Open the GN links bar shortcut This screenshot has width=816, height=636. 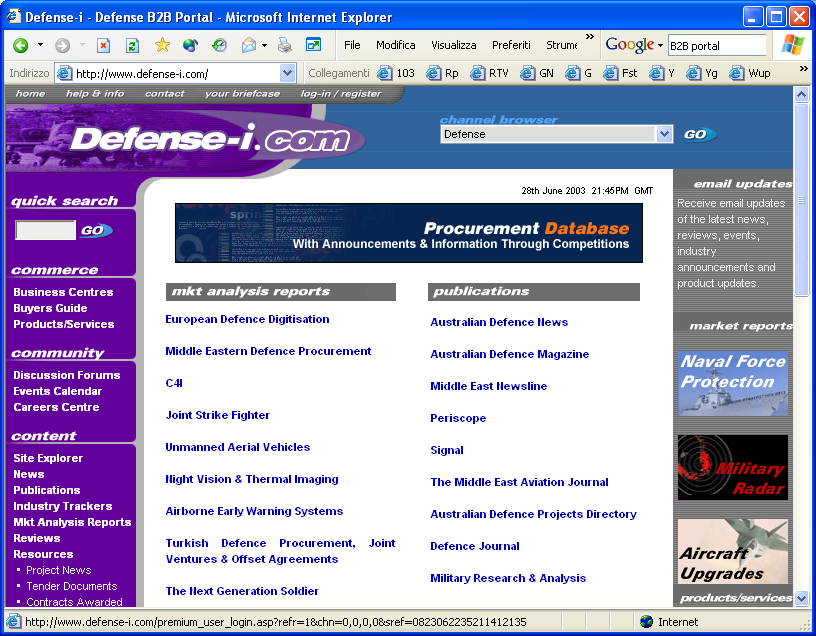pyautogui.click(x=538, y=73)
